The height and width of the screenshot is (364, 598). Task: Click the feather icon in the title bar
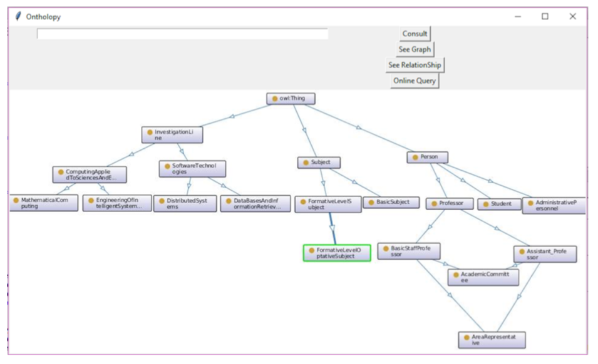(18, 16)
